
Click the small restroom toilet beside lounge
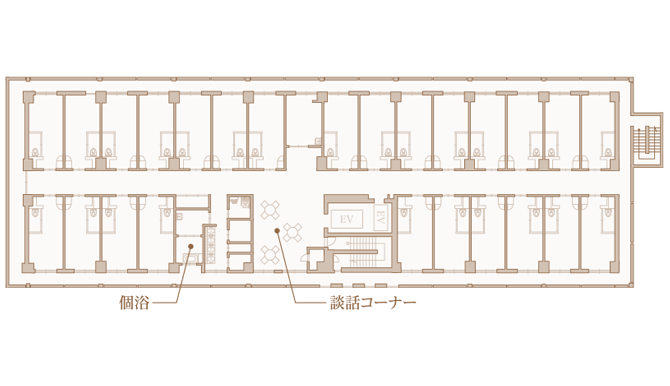click(245, 203)
